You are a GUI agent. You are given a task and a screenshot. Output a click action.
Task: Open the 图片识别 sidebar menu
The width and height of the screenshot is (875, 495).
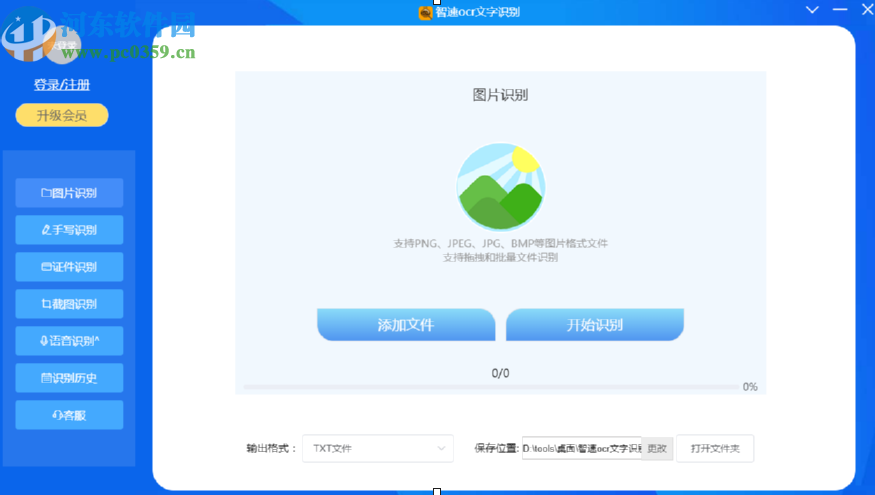[x=69, y=193]
